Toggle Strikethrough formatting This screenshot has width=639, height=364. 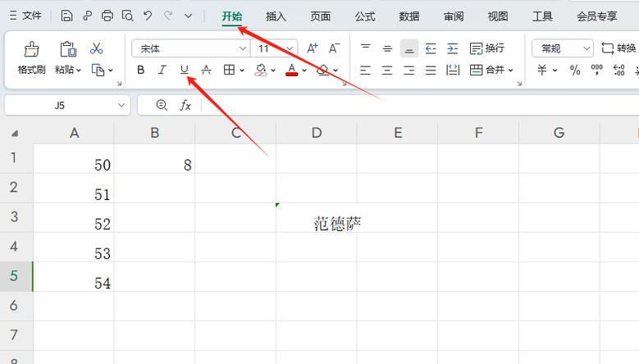coord(206,70)
